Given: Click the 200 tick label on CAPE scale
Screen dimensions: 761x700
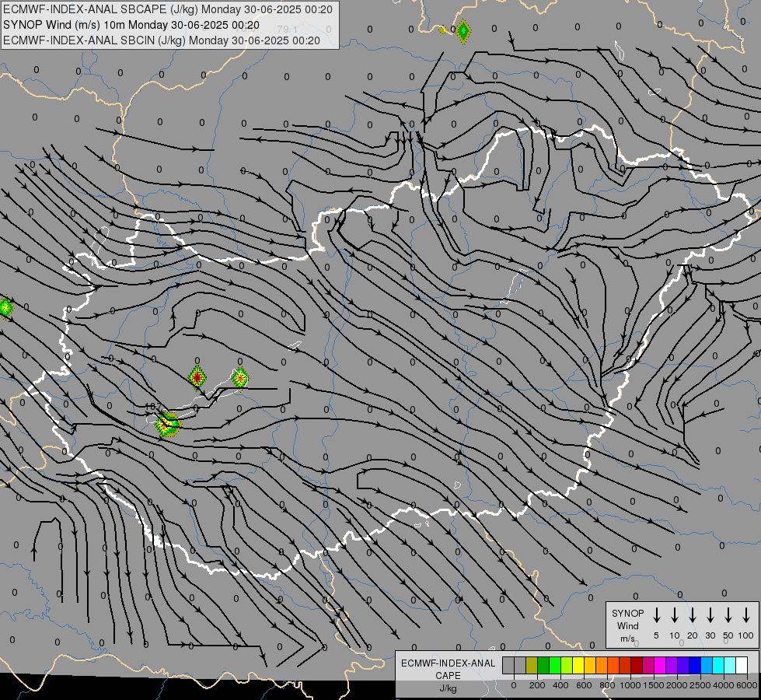Looking at the screenshot, I should tap(537, 685).
